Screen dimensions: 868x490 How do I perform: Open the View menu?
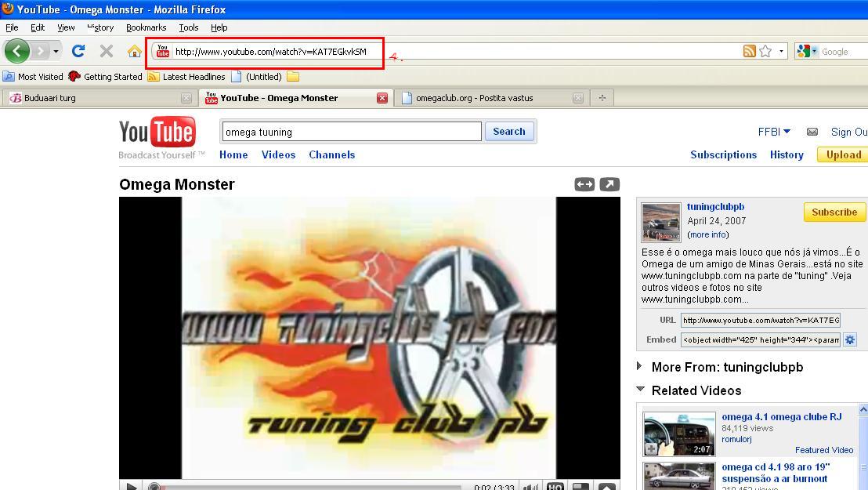point(66,27)
